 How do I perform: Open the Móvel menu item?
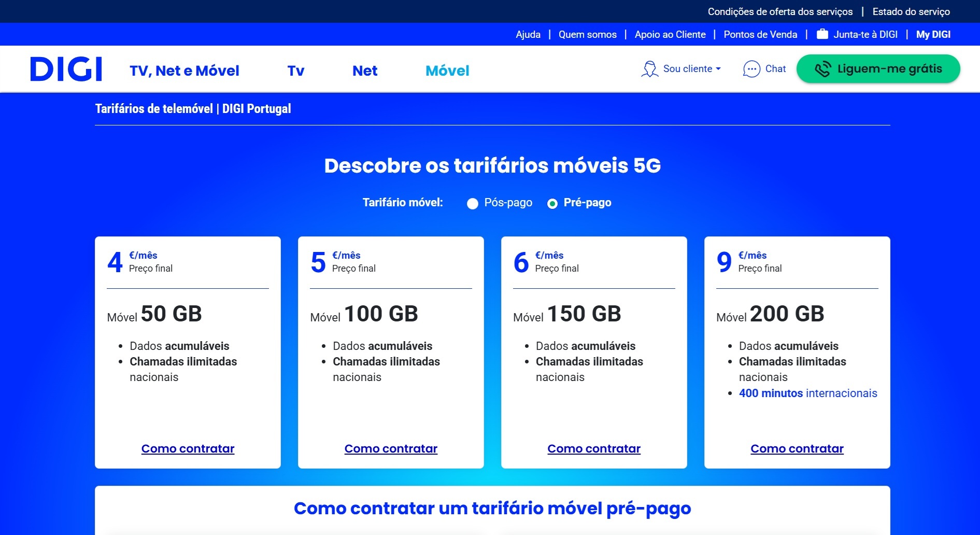(447, 71)
